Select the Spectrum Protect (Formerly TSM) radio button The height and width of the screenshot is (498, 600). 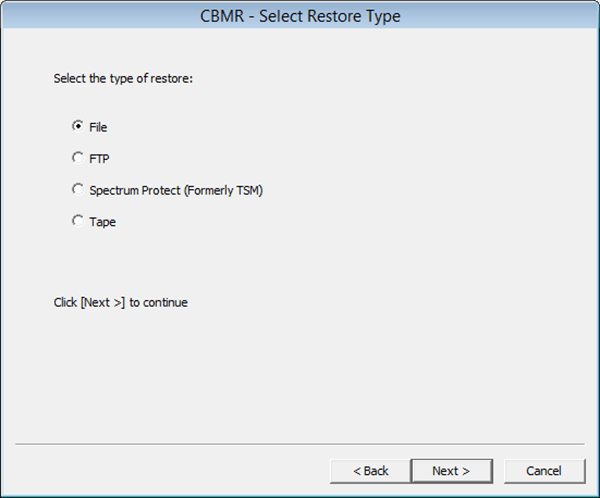coord(78,189)
